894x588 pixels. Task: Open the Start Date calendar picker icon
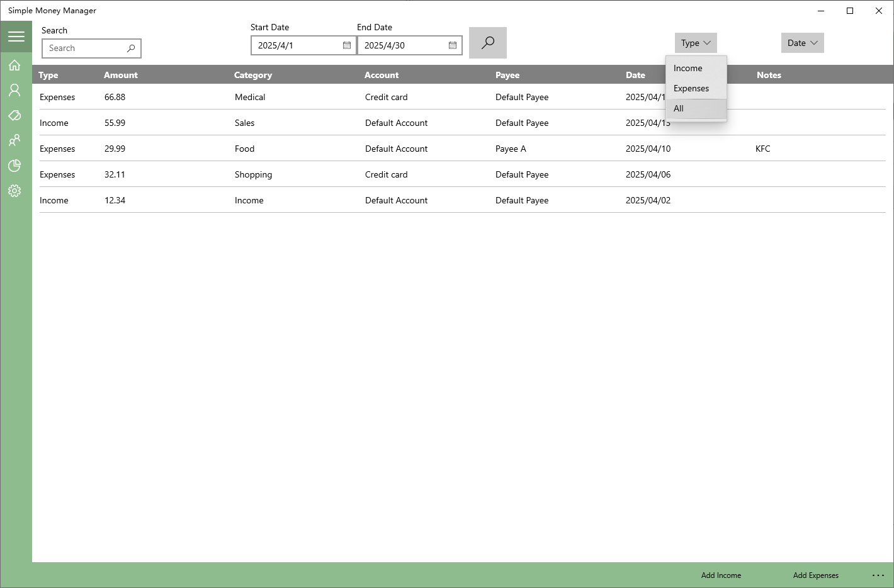(x=347, y=45)
